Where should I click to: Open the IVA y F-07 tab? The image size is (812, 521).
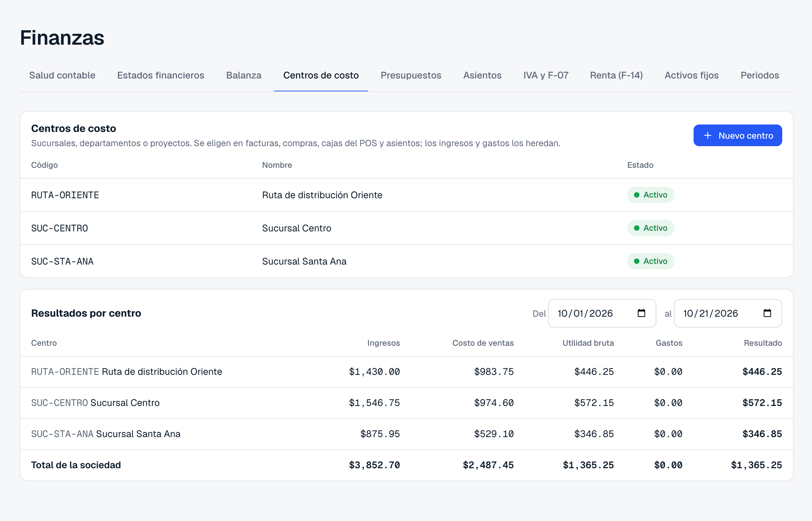[x=546, y=75]
